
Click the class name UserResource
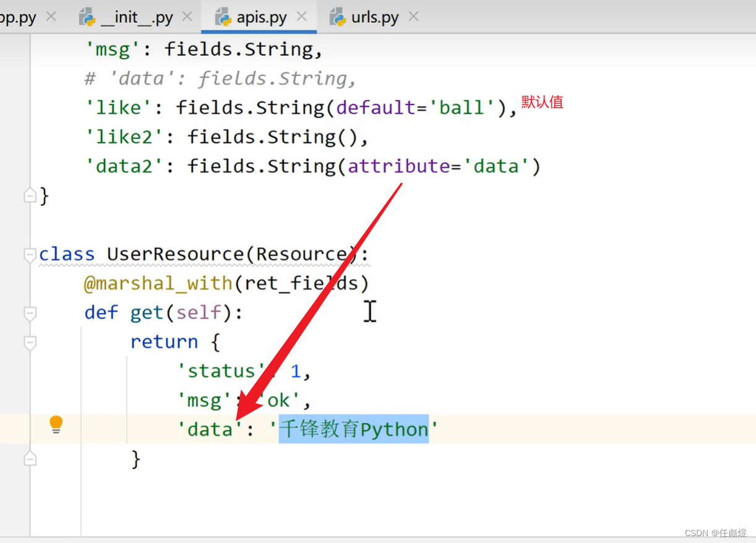point(176,254)
